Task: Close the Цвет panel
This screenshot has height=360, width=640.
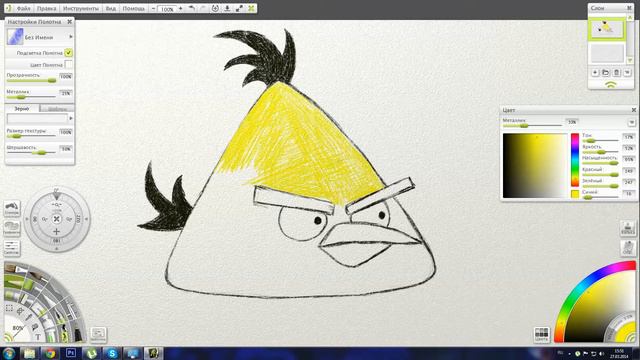Action: 633,110
